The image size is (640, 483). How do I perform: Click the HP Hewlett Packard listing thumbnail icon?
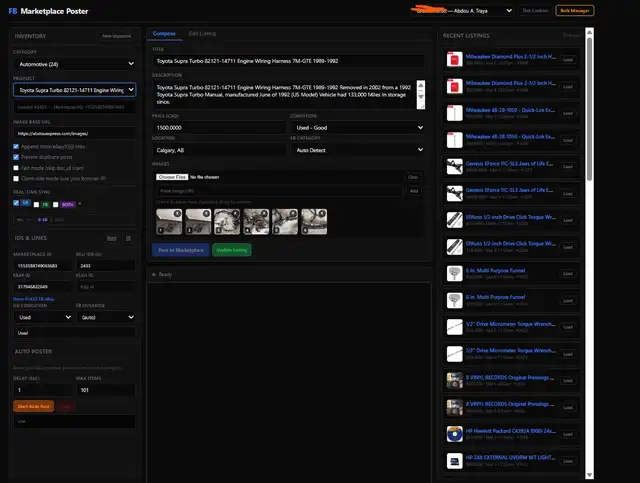pyautogui.click(x=455, y=434)
